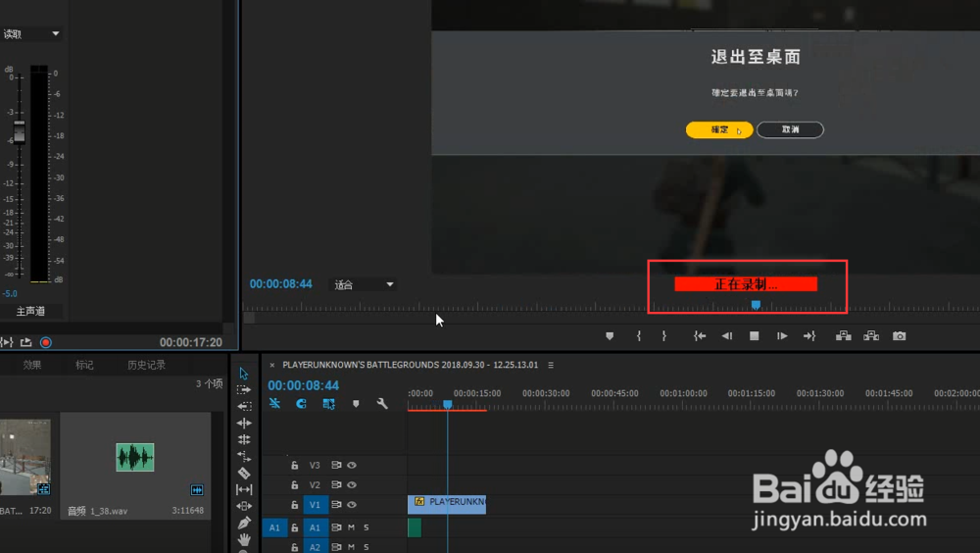Select the Rate Stretch tool
Viewport: 980px width, 553px height.
[244, 456]
